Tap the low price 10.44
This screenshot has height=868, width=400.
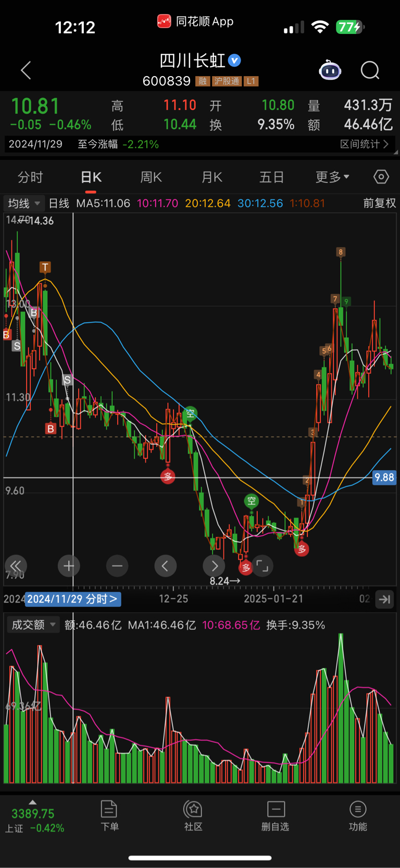click(x=180, y=125)
